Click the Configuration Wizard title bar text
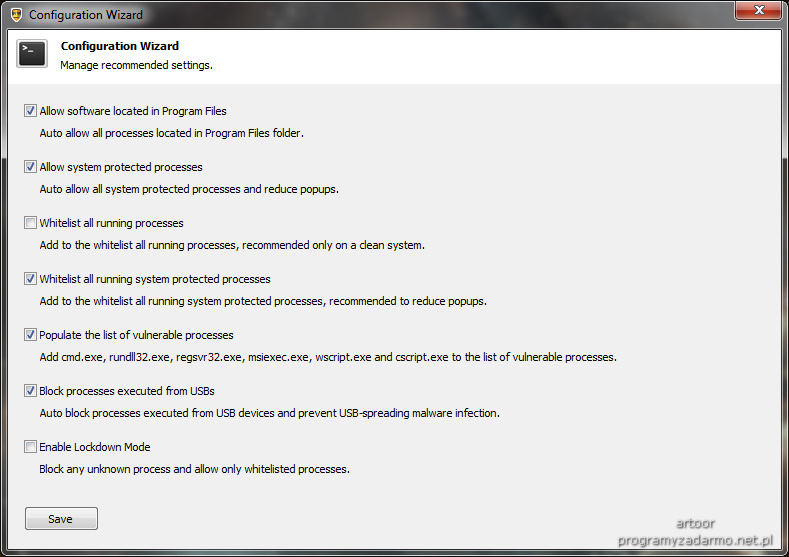The image size is (789, 557). (86, 15)
